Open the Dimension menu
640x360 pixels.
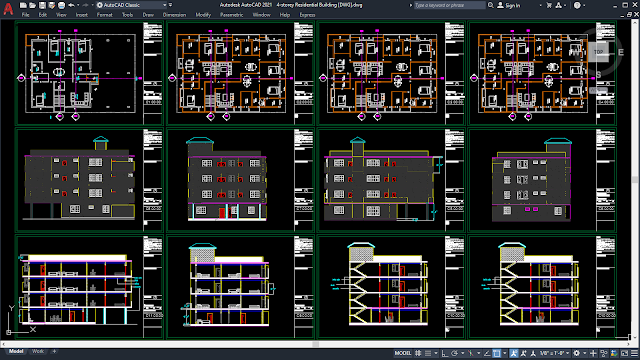[x=174, y=15]
